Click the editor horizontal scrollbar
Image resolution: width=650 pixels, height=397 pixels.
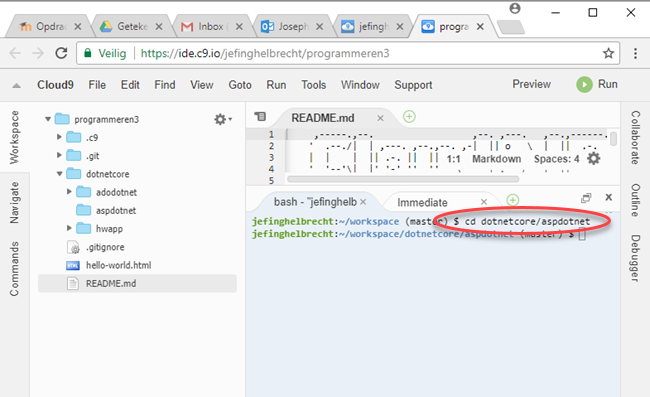click(x=403, y=179)
